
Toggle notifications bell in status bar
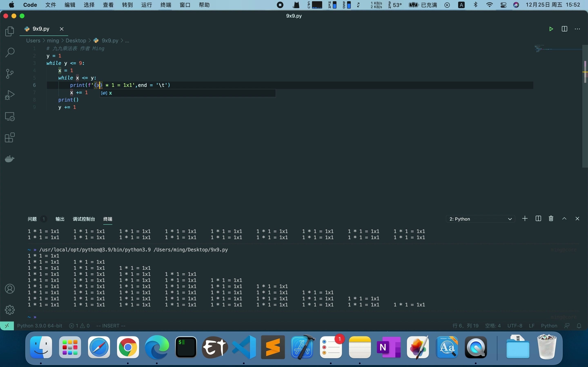pos(579,326)
